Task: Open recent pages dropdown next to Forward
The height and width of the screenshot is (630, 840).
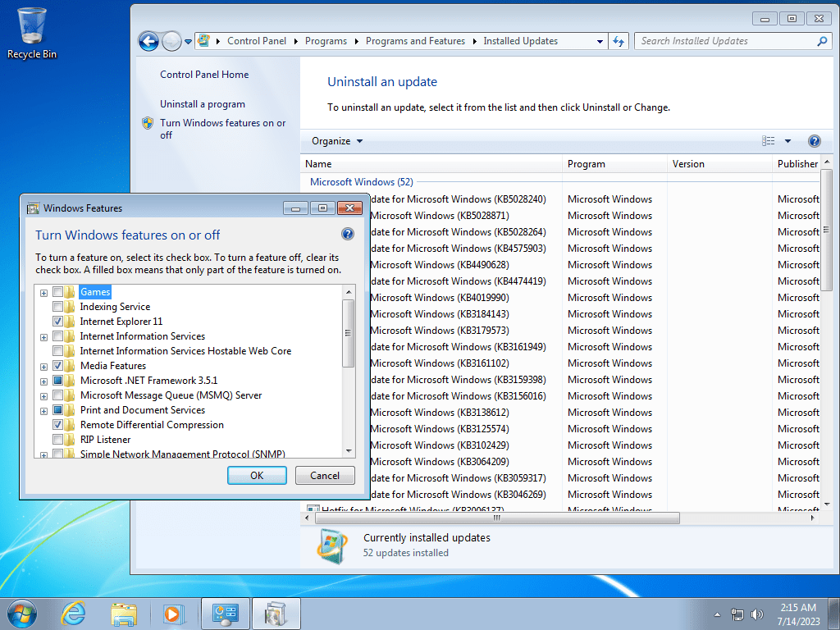Action: pyautogui.click(x=188, y=41)
